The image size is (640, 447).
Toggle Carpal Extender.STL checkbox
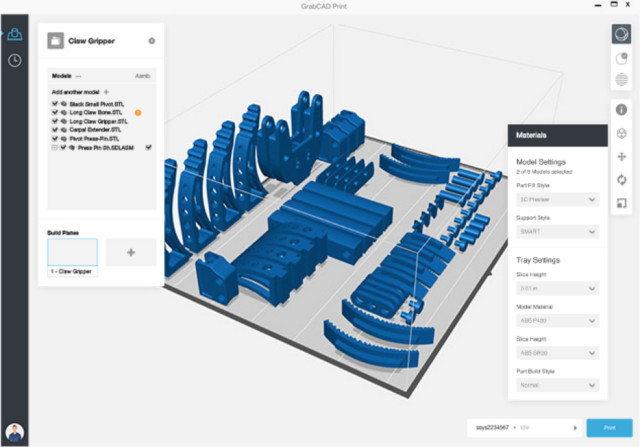click(x=54, y=129)
